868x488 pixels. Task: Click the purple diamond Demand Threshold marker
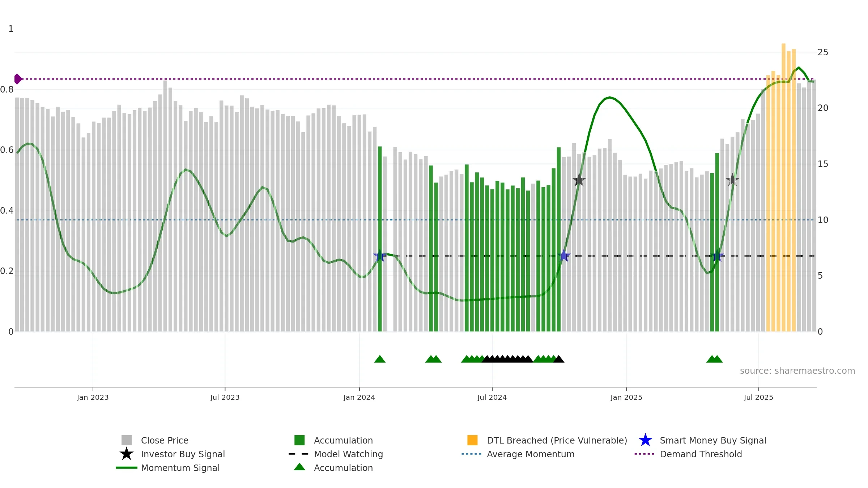18,79
